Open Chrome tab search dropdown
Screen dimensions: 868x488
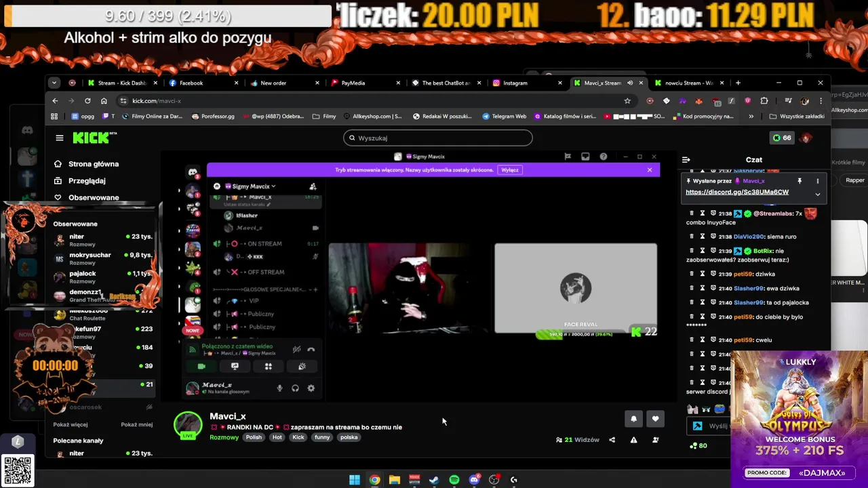point(54,83)
